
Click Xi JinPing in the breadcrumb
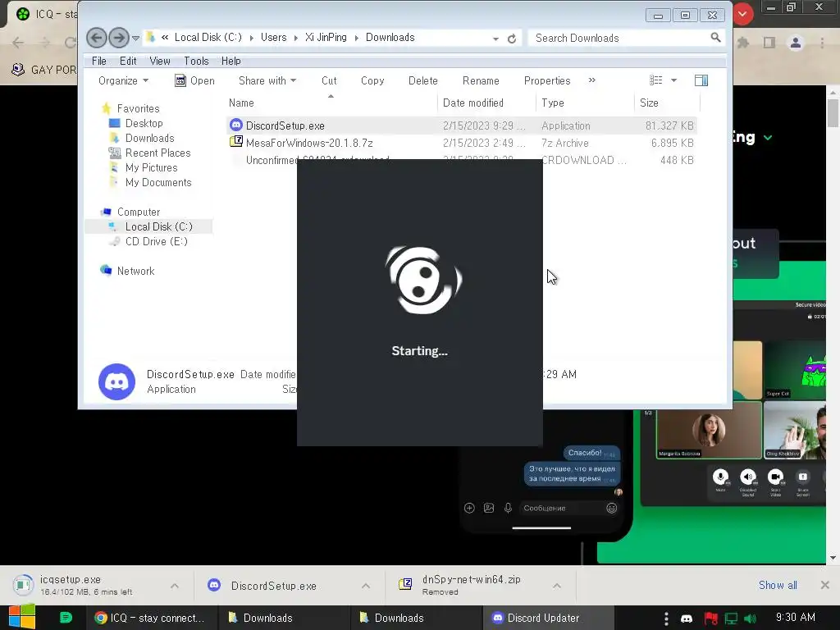[326, 38]
